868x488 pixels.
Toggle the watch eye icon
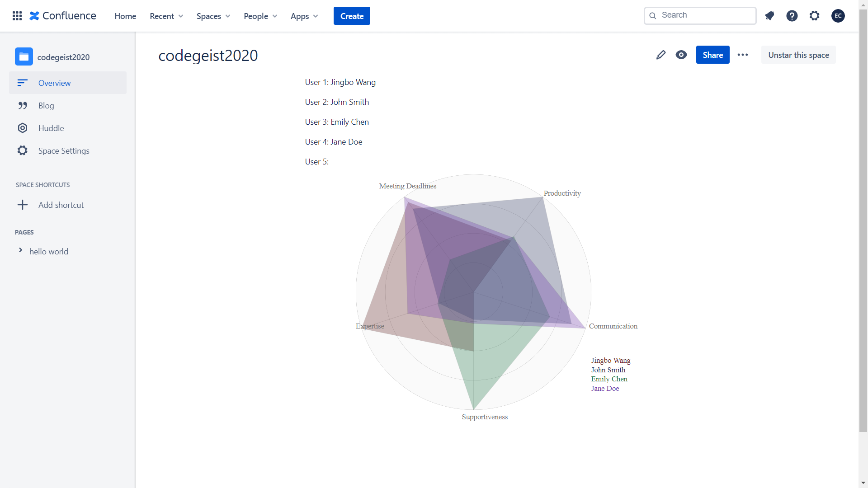(x=681, y=55)
